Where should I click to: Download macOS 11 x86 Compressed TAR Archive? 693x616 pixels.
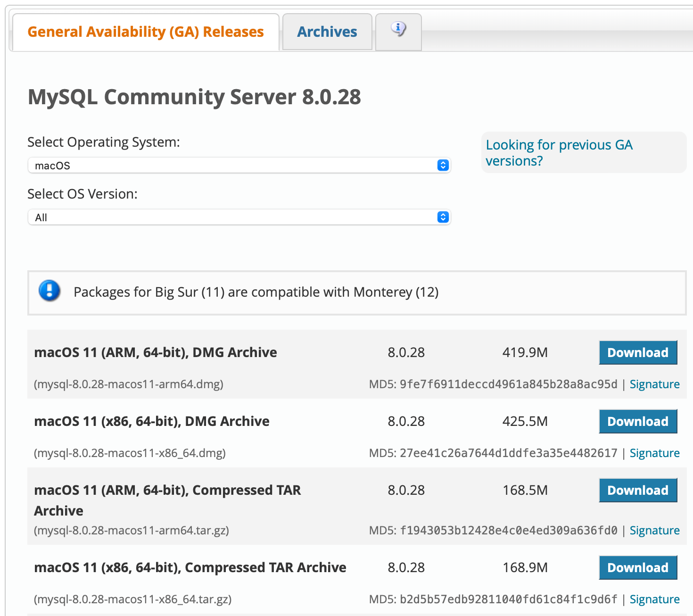tap(638, 567)
